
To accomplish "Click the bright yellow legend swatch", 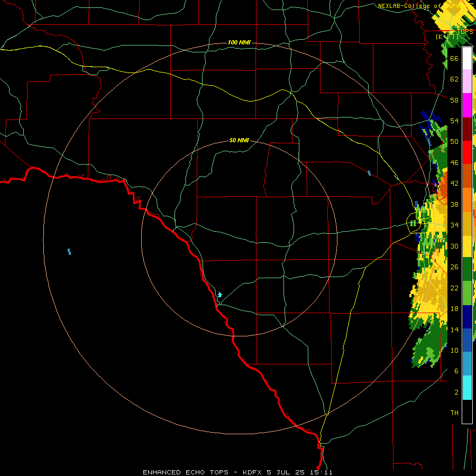I will 467,246.
